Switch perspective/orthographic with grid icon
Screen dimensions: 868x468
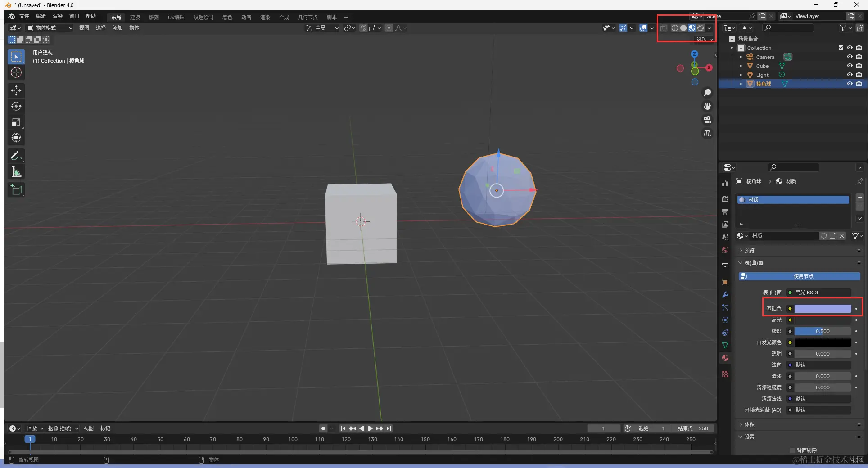coord(707,134)
